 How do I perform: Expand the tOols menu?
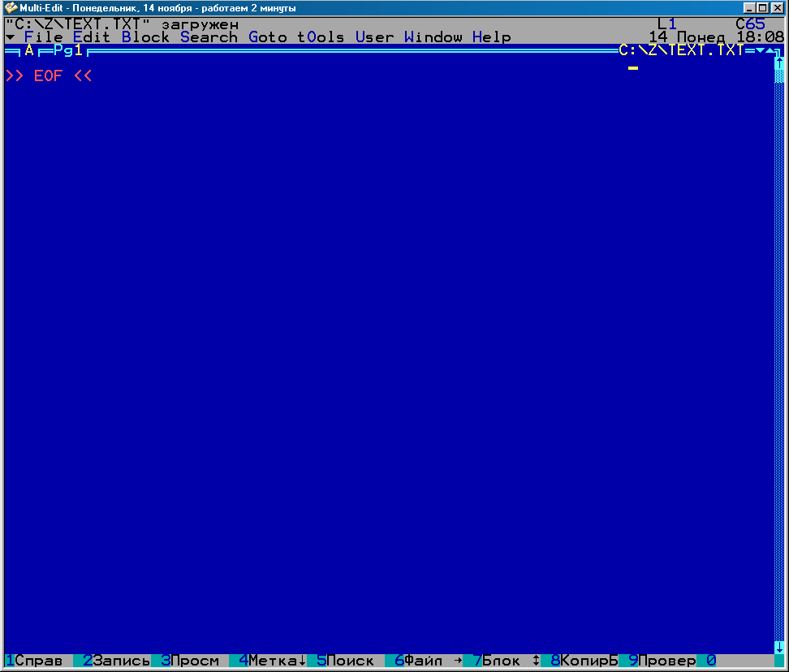[x=321, y=37]
